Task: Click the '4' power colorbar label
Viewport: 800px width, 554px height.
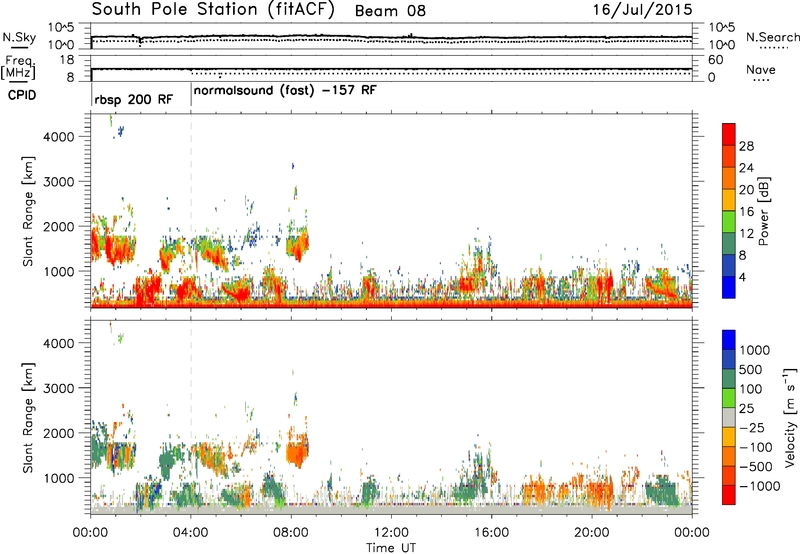Action: click(743, 277)
